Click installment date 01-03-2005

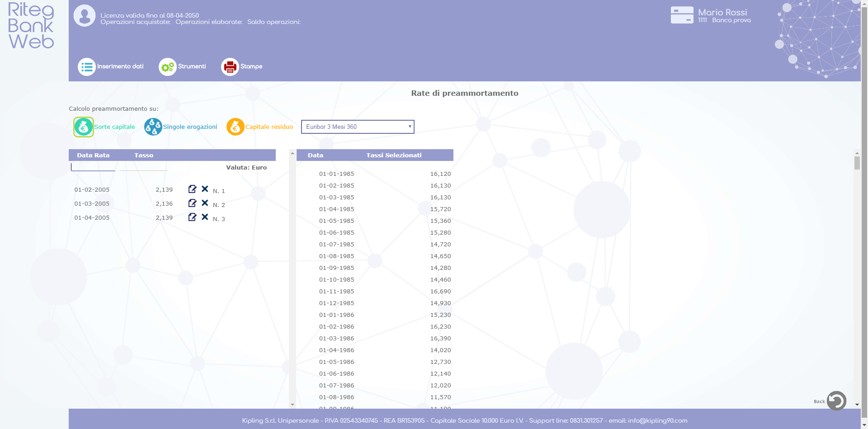92,204
